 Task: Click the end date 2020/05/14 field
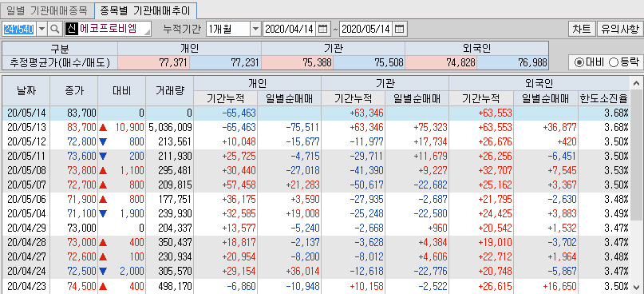click(366, 29)
